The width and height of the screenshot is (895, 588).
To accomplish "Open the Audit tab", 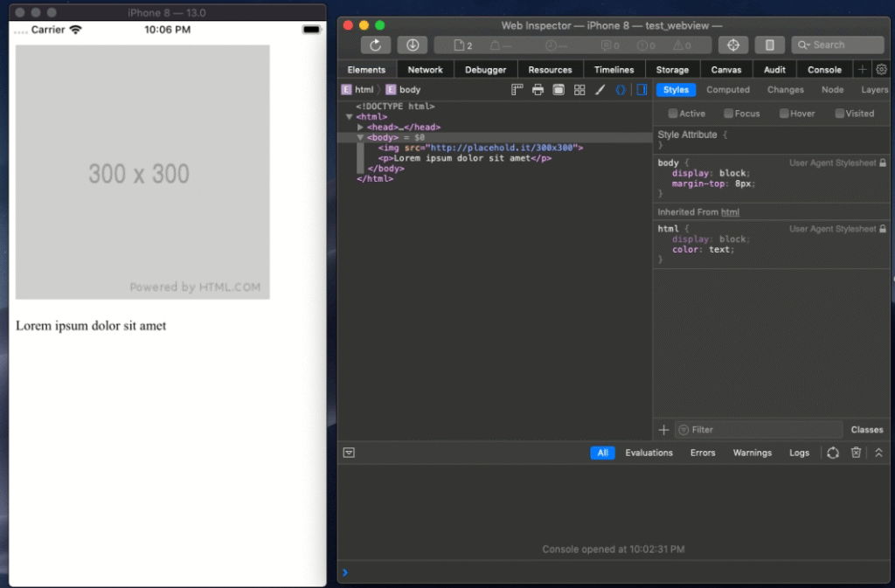I will (774, 70).
